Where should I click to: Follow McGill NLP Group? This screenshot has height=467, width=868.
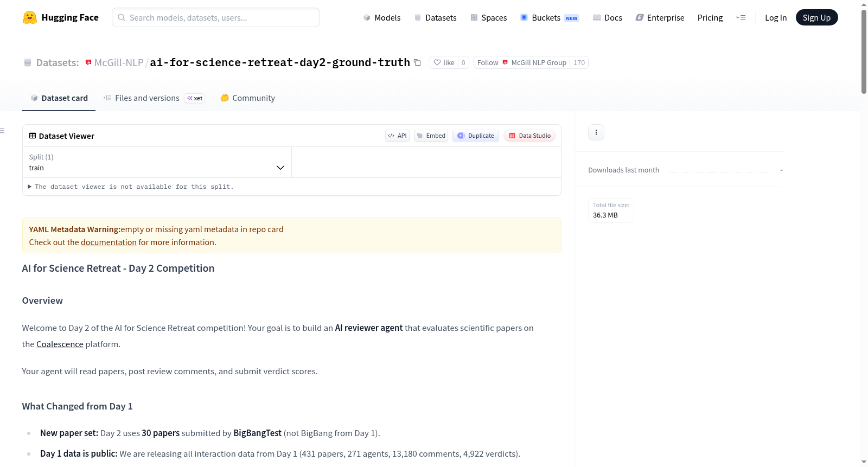coord(522,62)
